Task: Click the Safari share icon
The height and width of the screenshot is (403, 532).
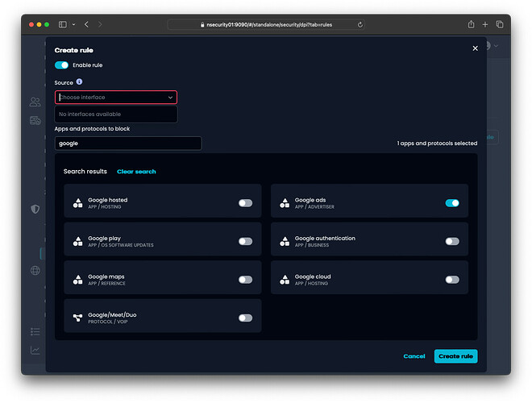Action: [471, 24]
